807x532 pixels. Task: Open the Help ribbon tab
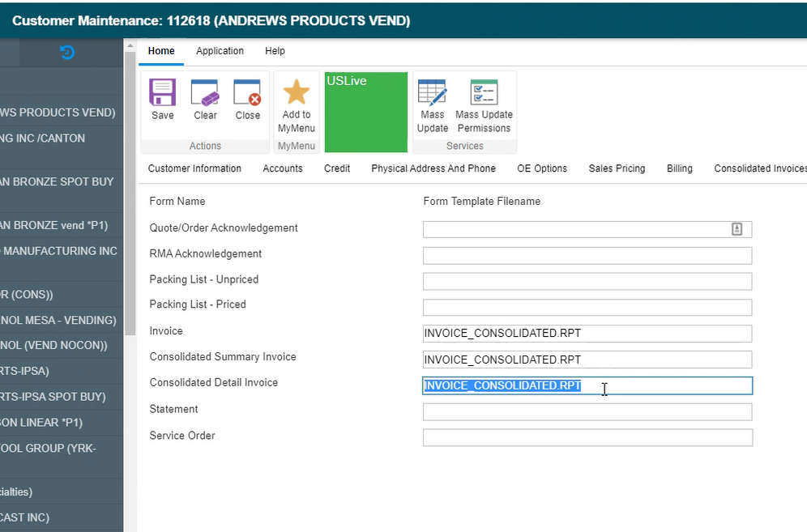[x=275, y=51]
